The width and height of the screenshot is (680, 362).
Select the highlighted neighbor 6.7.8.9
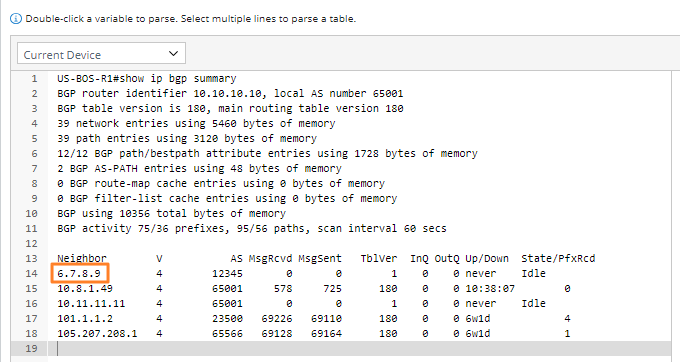coord(79,274)
